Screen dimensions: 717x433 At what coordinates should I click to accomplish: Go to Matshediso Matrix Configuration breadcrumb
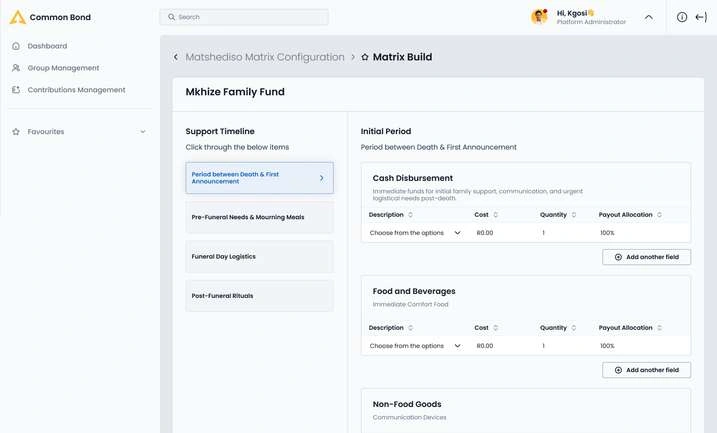tap(265, 57)
